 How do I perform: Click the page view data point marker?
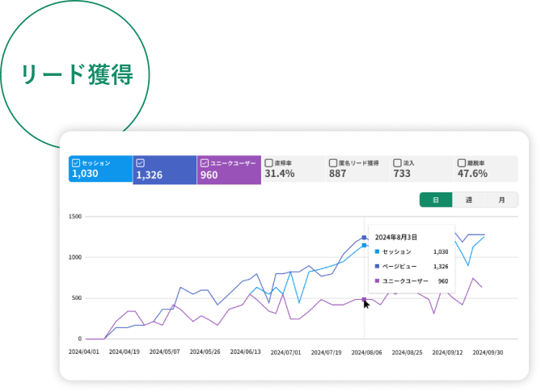[x=364, y=238]
